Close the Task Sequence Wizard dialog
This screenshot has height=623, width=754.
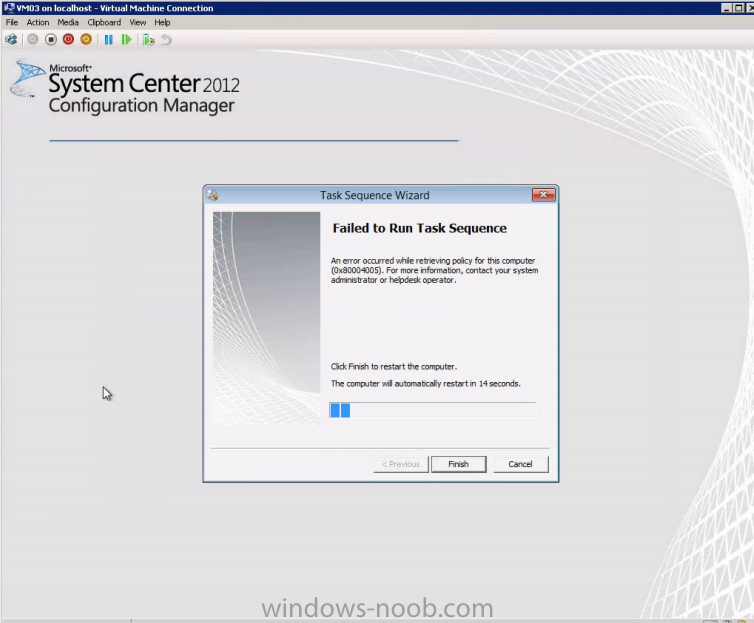[x=543, y=195]
